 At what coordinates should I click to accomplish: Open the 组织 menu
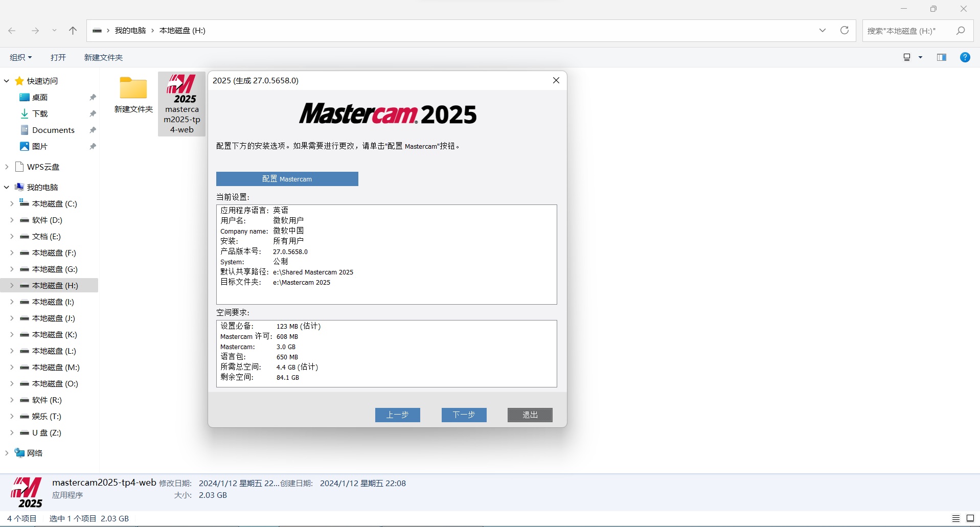coord(21,57)
